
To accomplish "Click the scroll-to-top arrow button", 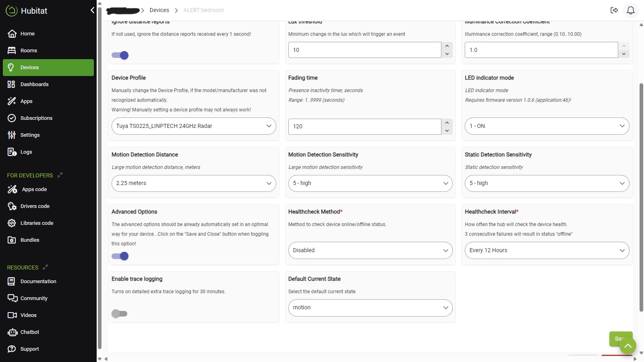I will 628,346.
